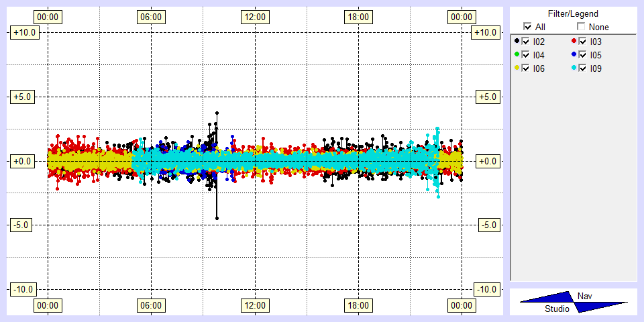Toggle the I09 series checkbox
Screen dimensions: 644x322
coord(583,68)
